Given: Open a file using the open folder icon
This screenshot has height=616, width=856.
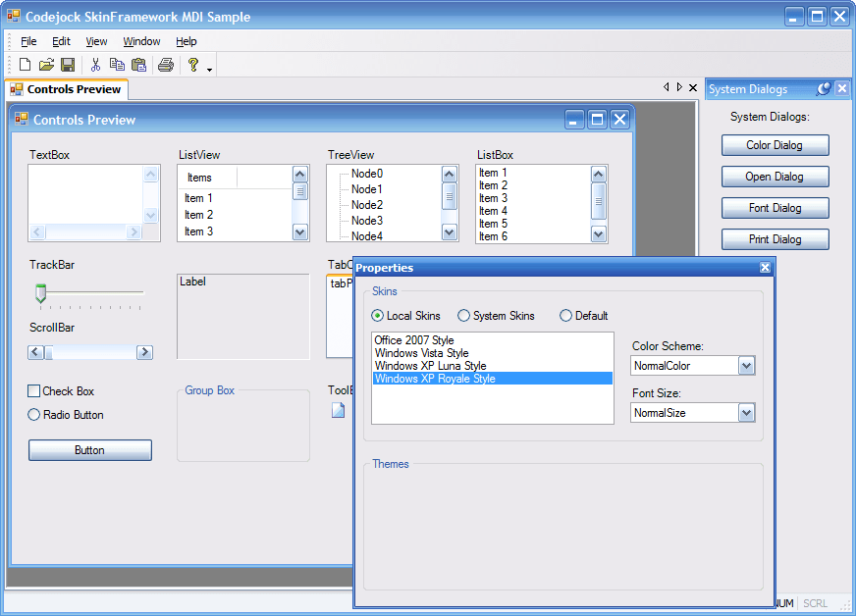Looking at the screenshot, I should pyautogui.click(x=46, y=64).
